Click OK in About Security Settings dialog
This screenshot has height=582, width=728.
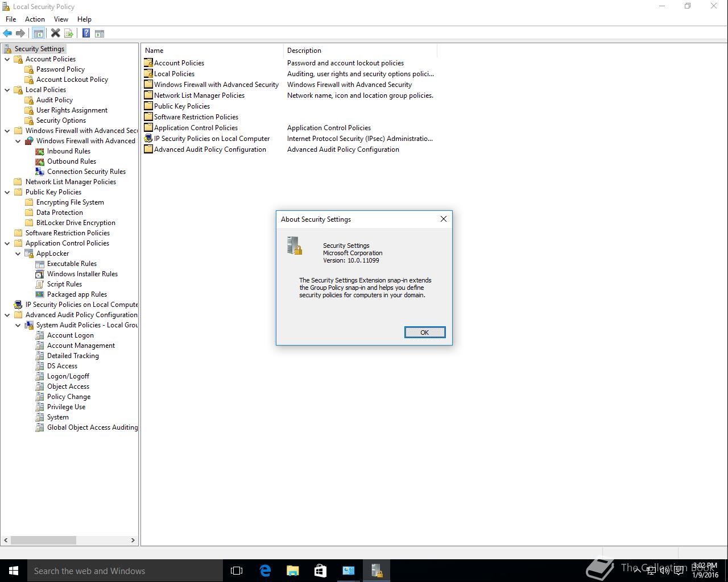pyautogui.click(x=425, y=332)
